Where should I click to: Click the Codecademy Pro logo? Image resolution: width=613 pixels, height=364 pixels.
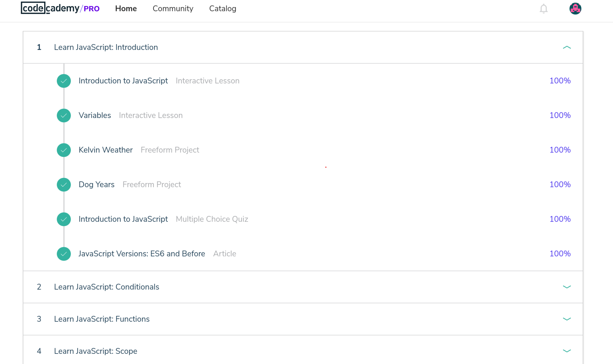pyautogui.click(x=60, y=8)
